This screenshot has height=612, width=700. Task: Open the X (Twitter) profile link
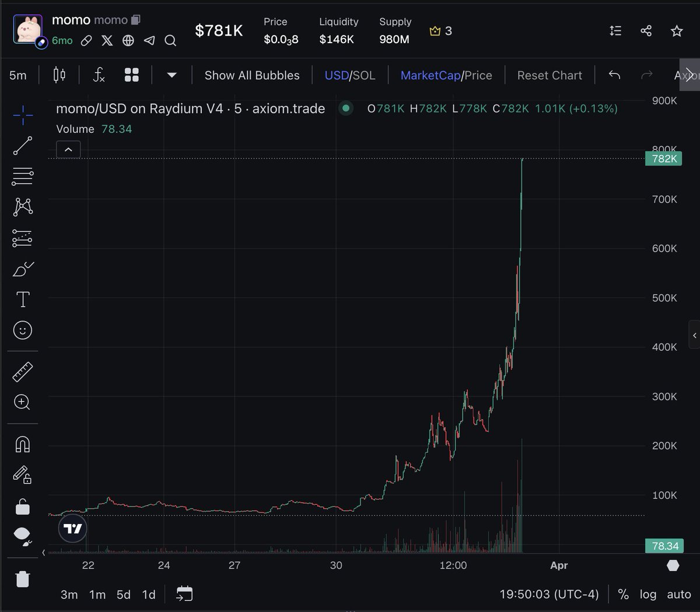tap(107, 40)
